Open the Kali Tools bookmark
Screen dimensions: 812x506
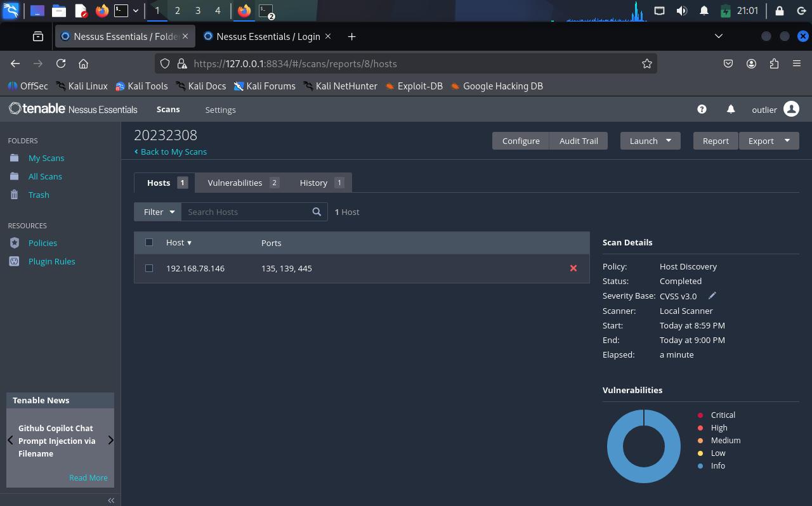[141, 86]
